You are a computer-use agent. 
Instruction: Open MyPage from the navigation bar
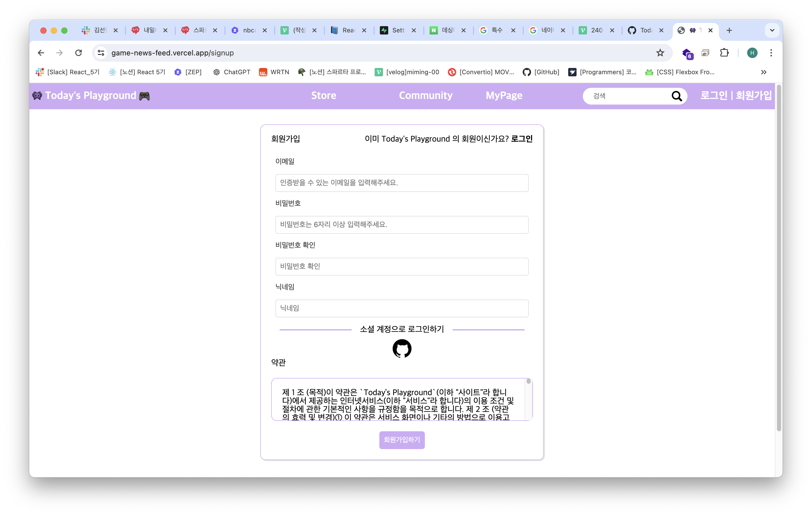[x=504, y=95]
